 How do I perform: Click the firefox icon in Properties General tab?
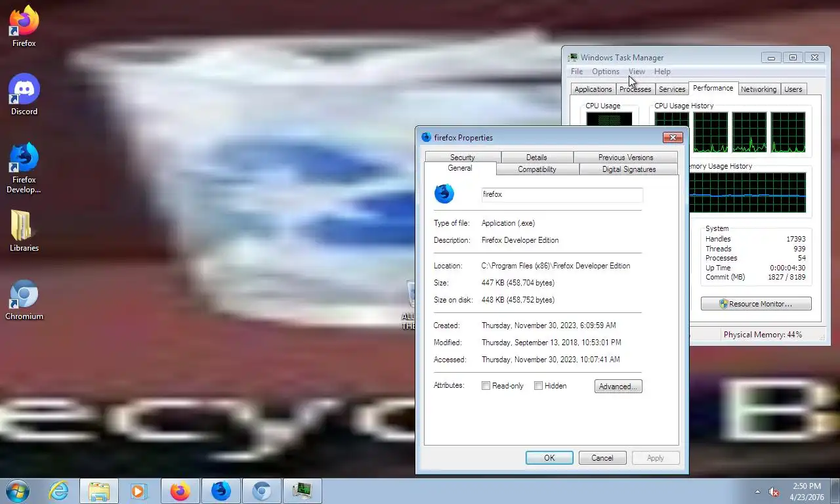pos(444,194)
